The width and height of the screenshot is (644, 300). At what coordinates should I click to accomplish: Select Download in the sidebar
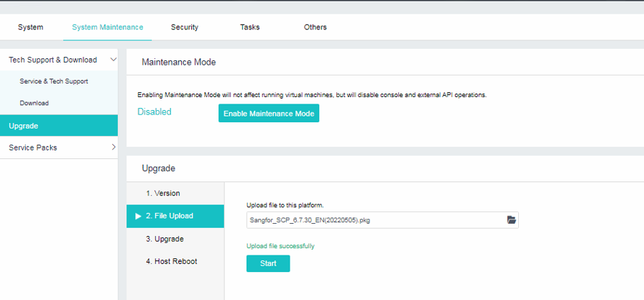click(x=34, y=104)
